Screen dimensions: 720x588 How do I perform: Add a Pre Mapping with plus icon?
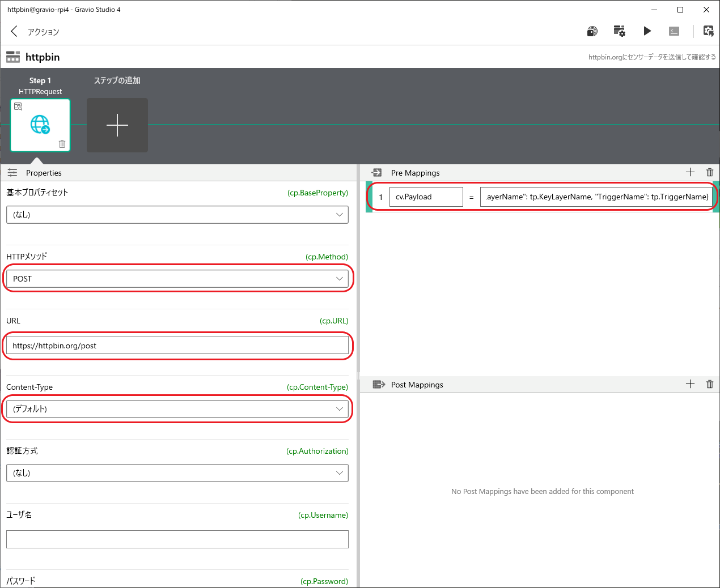690,172
